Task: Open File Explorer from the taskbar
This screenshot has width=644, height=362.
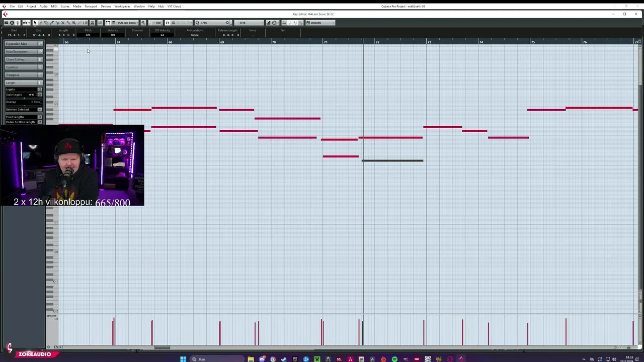Action: tap(251, 359)
